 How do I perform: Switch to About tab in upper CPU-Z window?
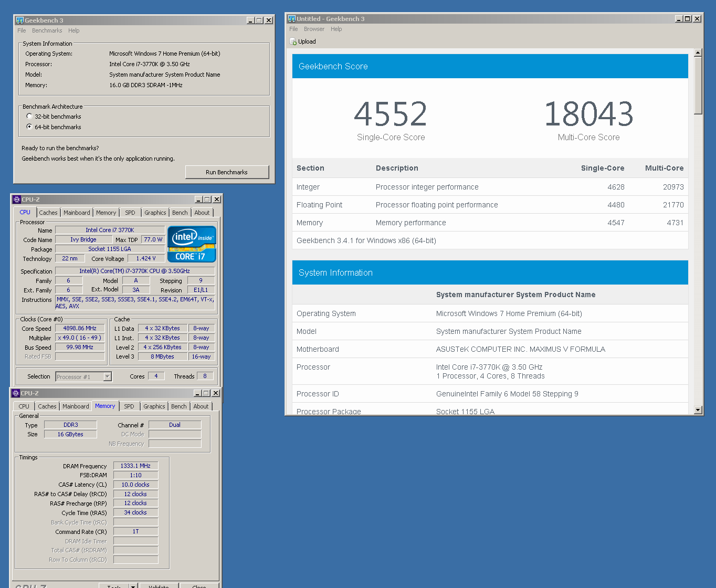pyautogui.click(x=202, y=213)
